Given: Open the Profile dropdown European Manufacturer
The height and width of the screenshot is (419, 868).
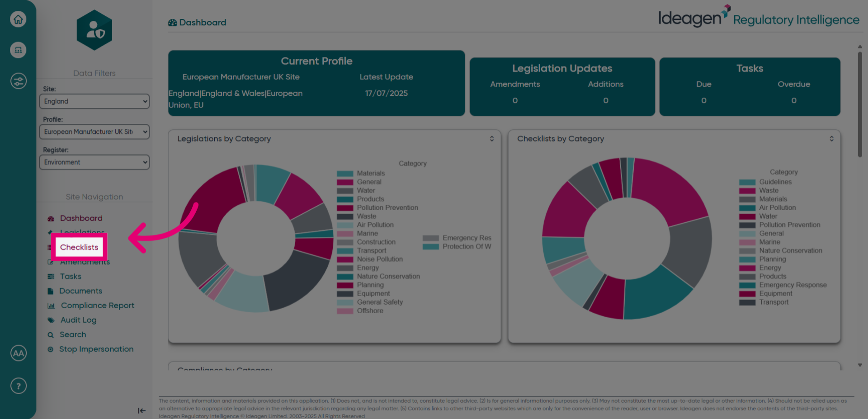Looking at the screenshot, I should pos(94,132).
